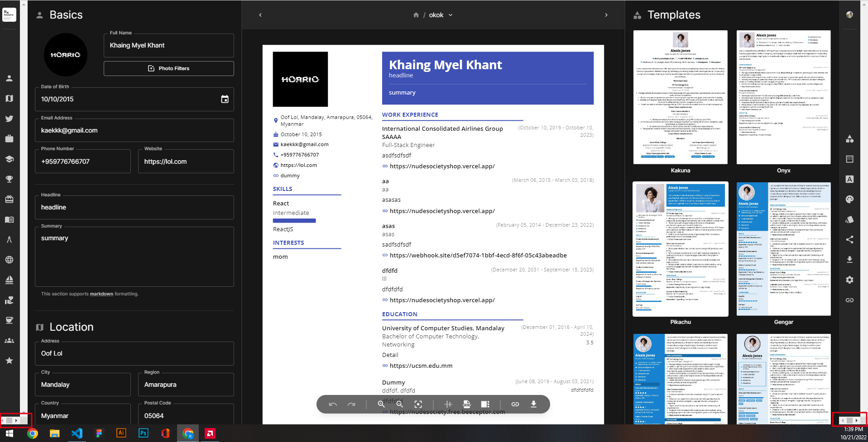Click into the Summary text area
The width and height of the screenshot is (868, 442).
[x=134, y=257]
